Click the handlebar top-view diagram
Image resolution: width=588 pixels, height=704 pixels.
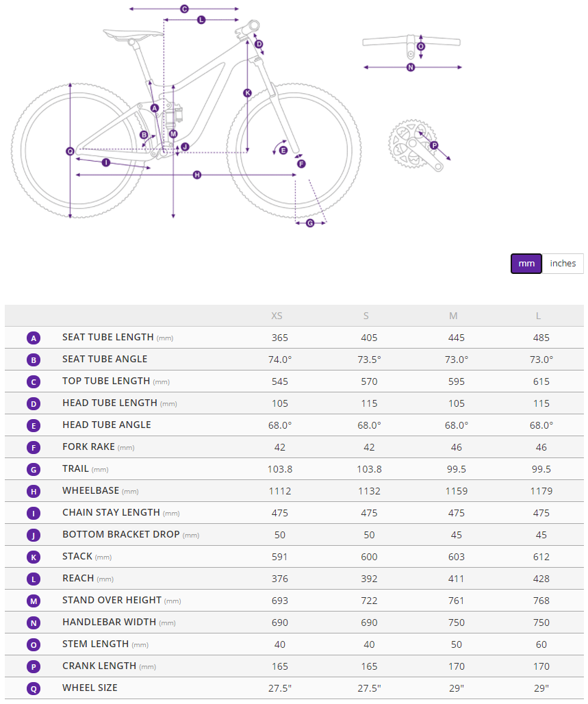point(411,42)
